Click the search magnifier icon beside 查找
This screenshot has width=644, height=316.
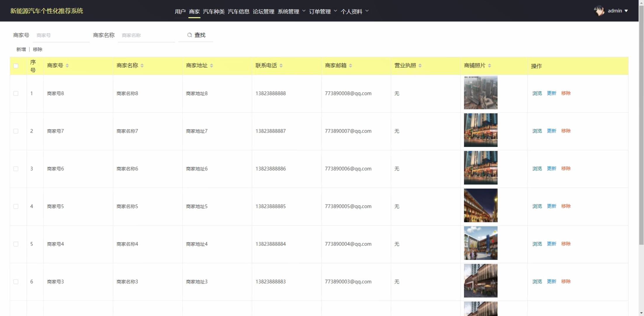190,35
